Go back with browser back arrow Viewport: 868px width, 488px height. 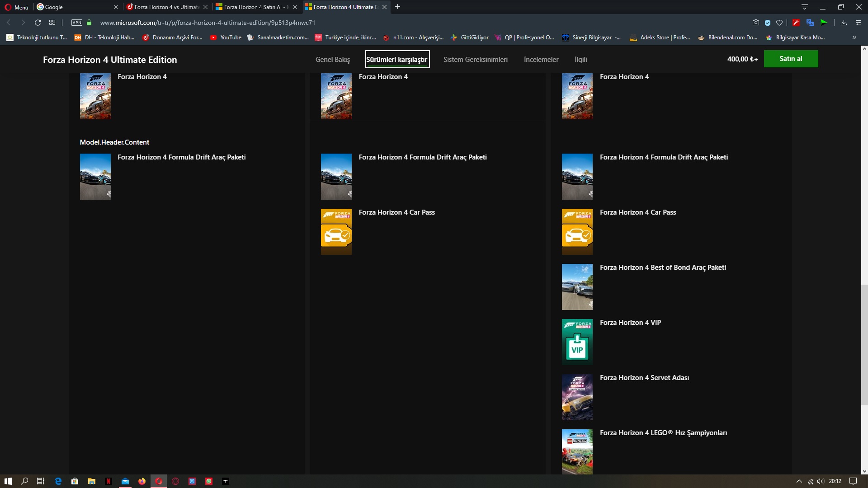[x=9, y=23]
